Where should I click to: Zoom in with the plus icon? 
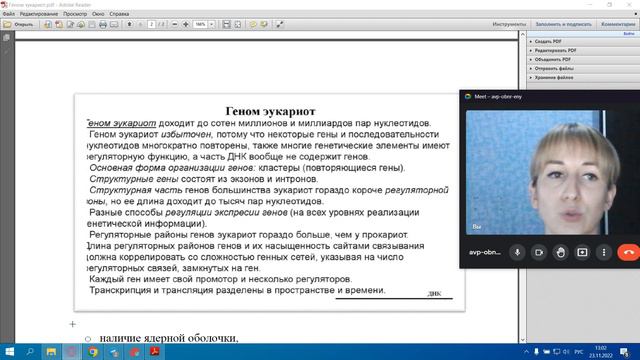coord(186,24)
